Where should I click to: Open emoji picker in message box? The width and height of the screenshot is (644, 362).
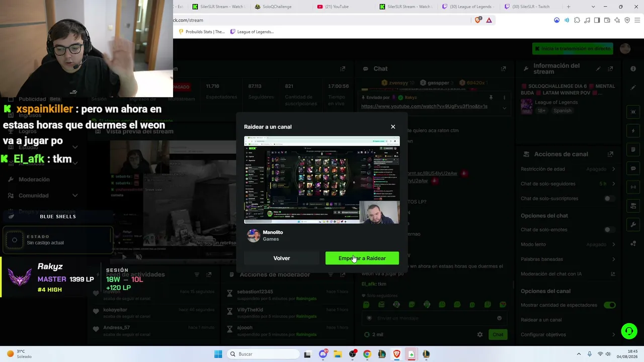[499, 318]
